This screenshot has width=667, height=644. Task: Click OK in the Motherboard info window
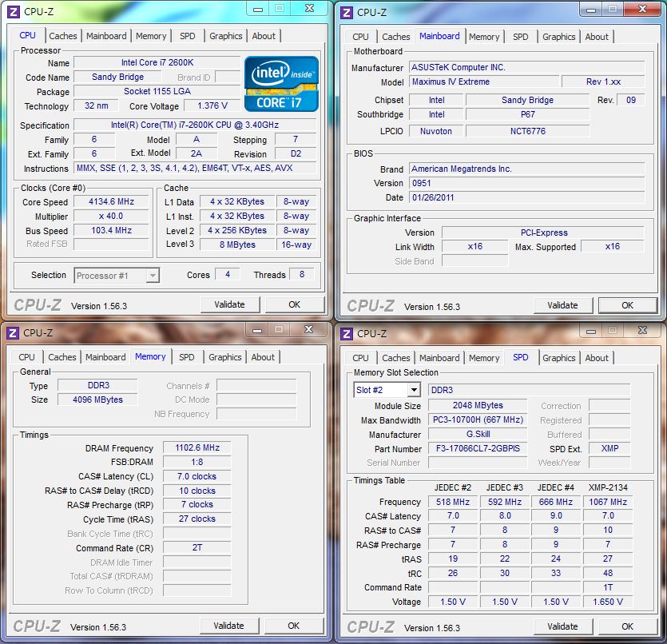pos(627,305)
